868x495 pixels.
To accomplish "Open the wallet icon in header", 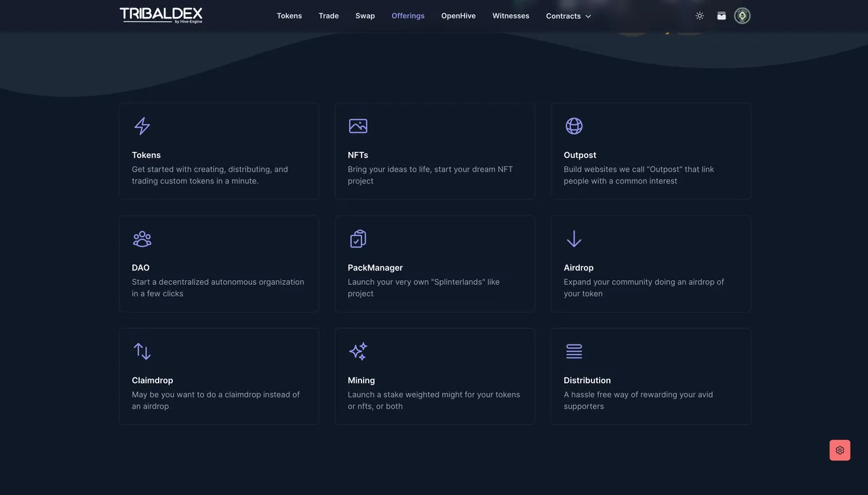I will click(x=722, y=16).
